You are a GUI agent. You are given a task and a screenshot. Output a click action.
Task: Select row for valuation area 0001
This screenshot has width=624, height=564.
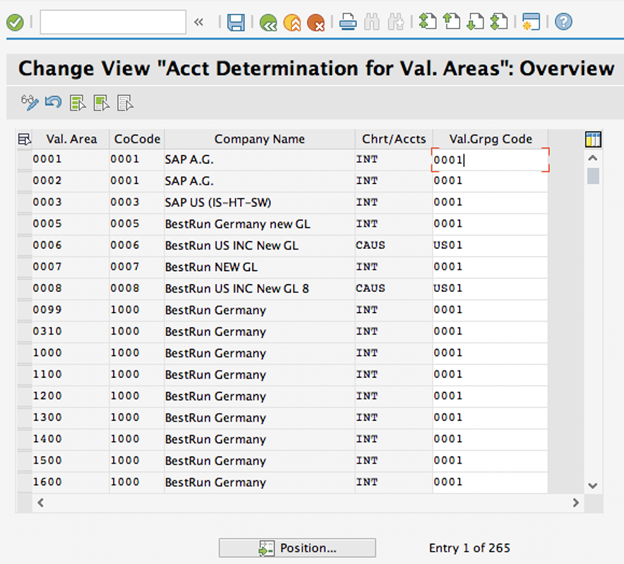(25, 160)
